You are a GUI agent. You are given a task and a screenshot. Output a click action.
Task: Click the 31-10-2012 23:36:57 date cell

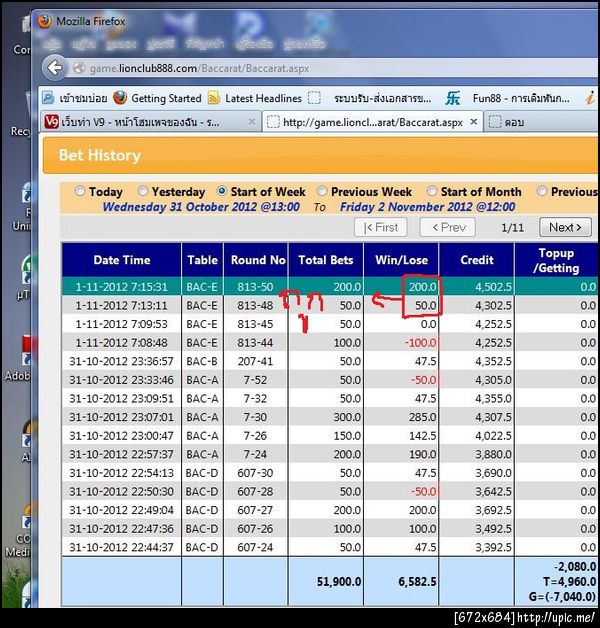pyautogui.click(x=121, y=361)
